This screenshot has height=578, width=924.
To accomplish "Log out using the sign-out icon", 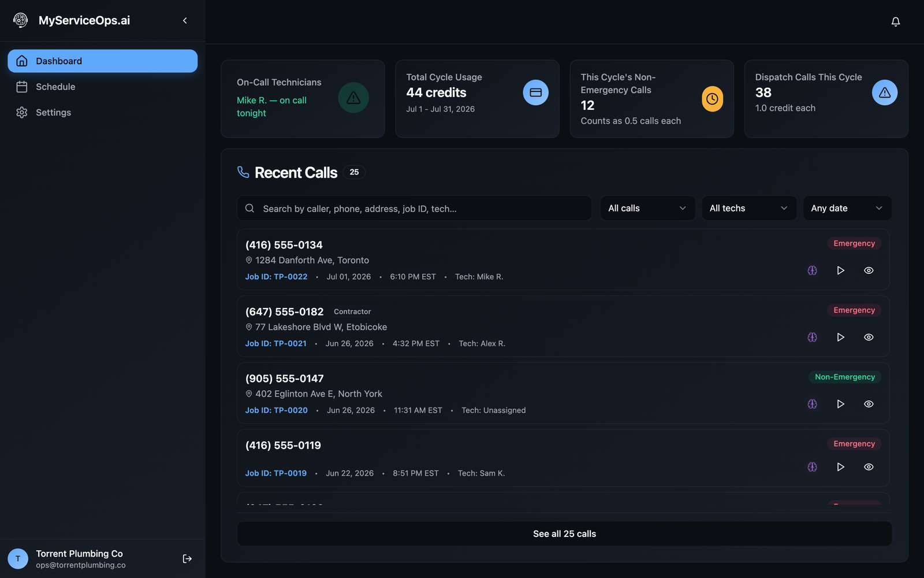I will tap(187, 558).
